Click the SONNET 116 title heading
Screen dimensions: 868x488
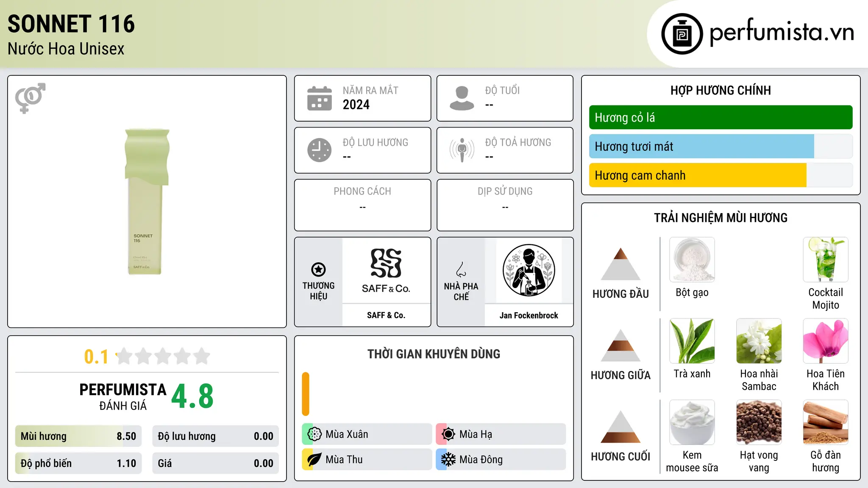pos(71,24)
